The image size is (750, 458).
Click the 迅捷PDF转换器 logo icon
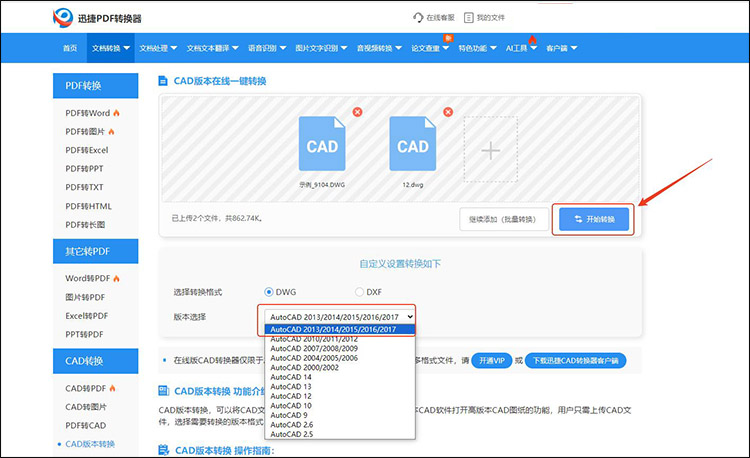pyautogui.click(x=63, y=18)
